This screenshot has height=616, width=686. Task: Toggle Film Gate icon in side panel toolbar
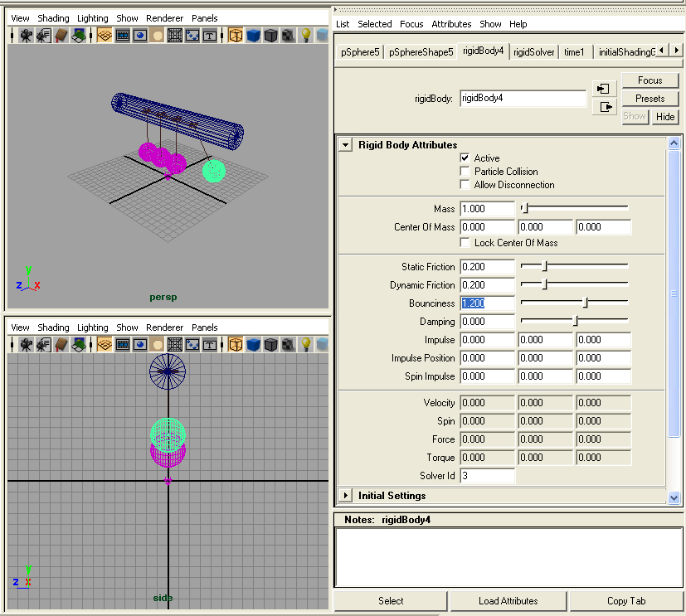point(123,345)
